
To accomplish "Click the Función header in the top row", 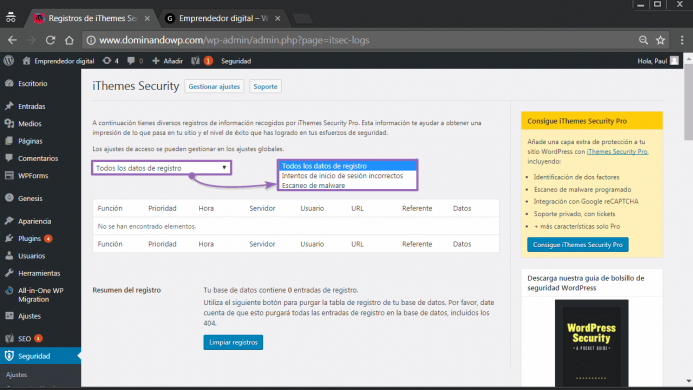I will pos(110,208).
